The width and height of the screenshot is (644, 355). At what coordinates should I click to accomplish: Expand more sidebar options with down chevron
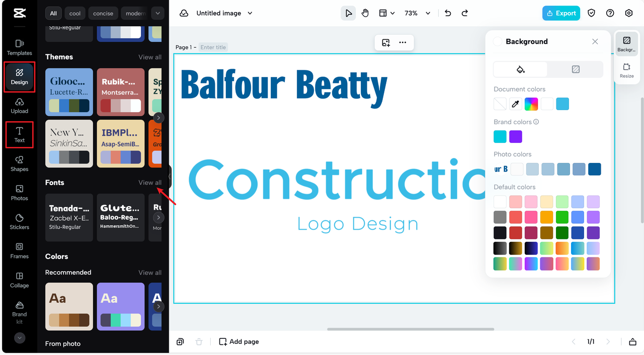[20, 338]
